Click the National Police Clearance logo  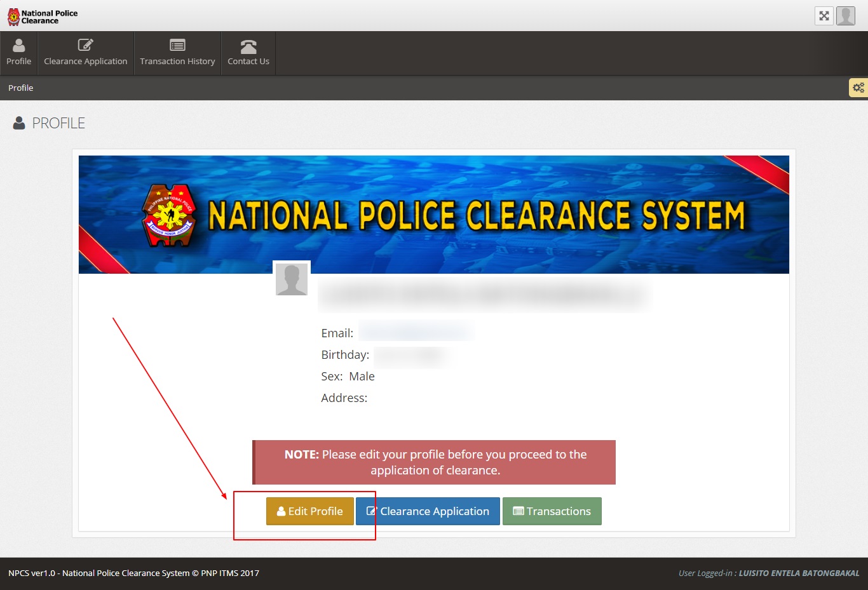point(43,17)
